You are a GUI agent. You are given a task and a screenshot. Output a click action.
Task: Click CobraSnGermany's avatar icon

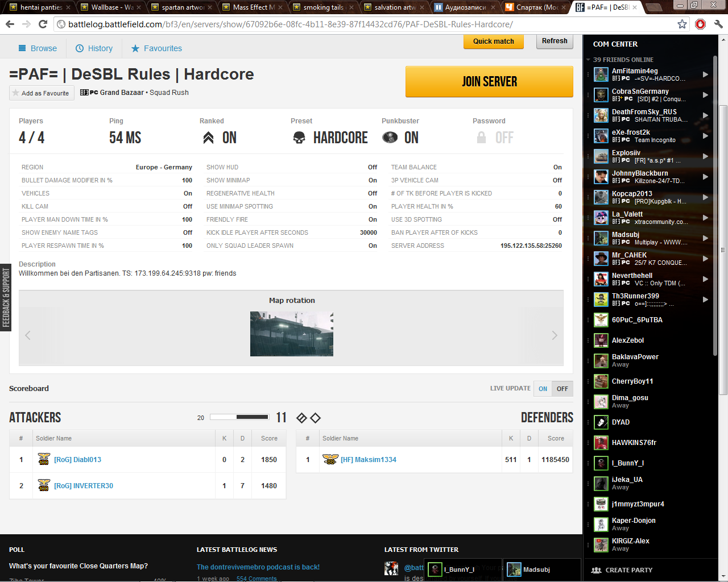coord(601,95)
